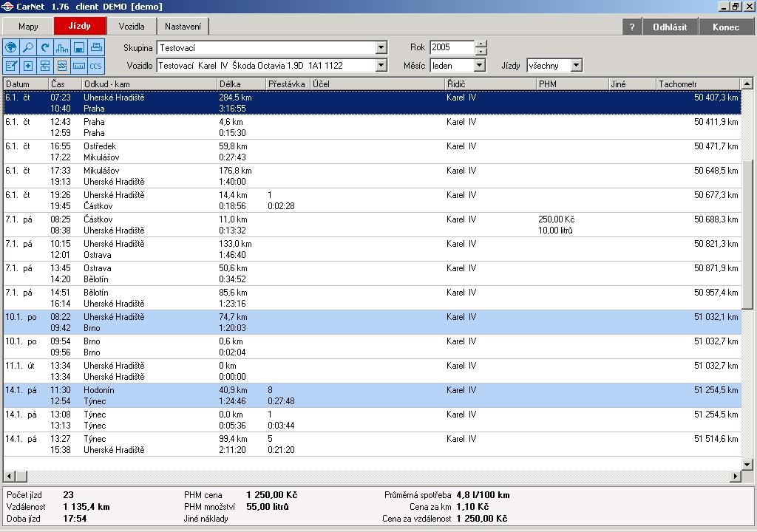Viewport: 757px width, 532px height.
Task: Select the trip with tachometer 51 514,6 km
Action: click(x=373, y=444)
